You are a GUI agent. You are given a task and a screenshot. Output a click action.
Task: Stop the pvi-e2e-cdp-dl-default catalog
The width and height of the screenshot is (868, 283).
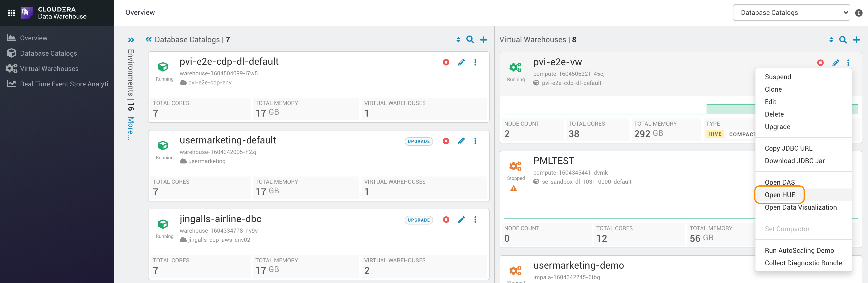coord(446,62)
